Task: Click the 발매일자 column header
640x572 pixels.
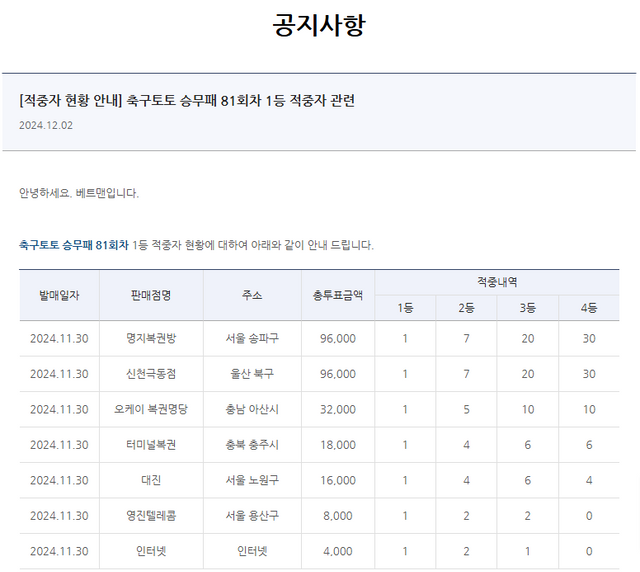Action: point(59,295)
